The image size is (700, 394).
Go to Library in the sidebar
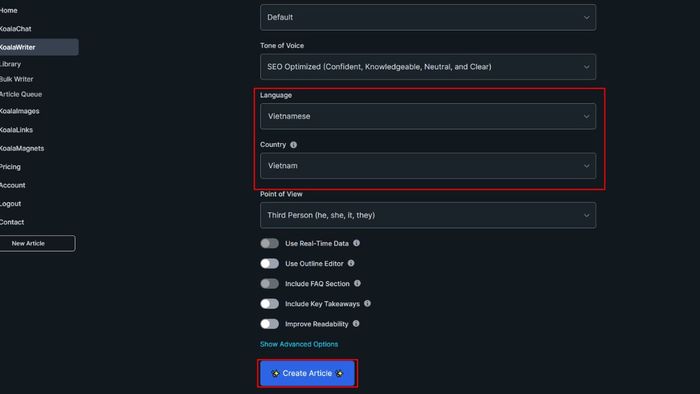coord(10,64)
